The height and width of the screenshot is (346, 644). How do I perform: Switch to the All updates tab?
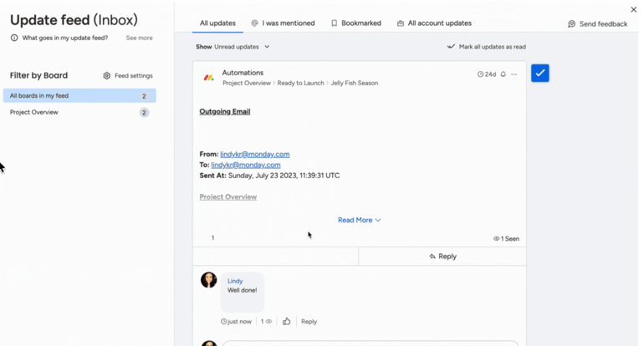(x=217, y=23)
